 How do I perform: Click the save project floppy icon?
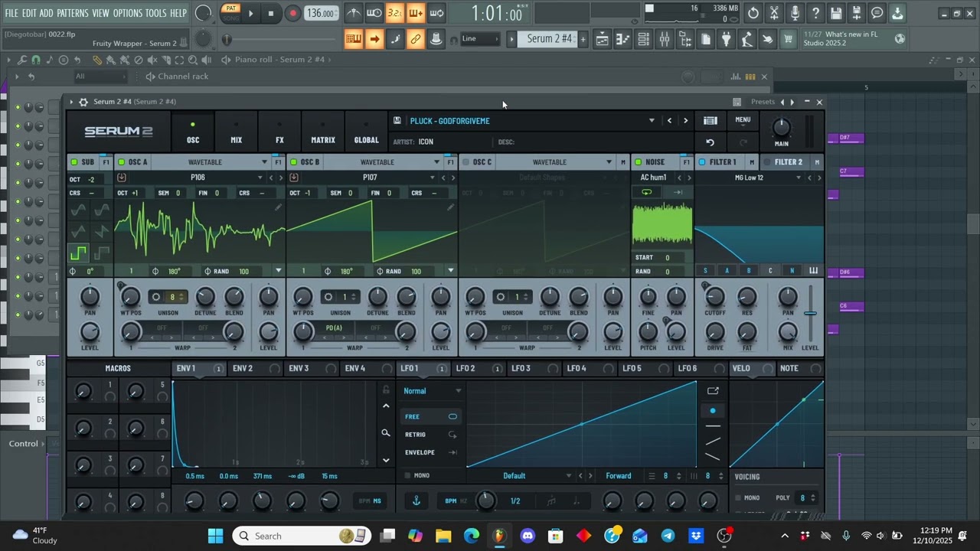pyautogui.click(x=836, y=13)
